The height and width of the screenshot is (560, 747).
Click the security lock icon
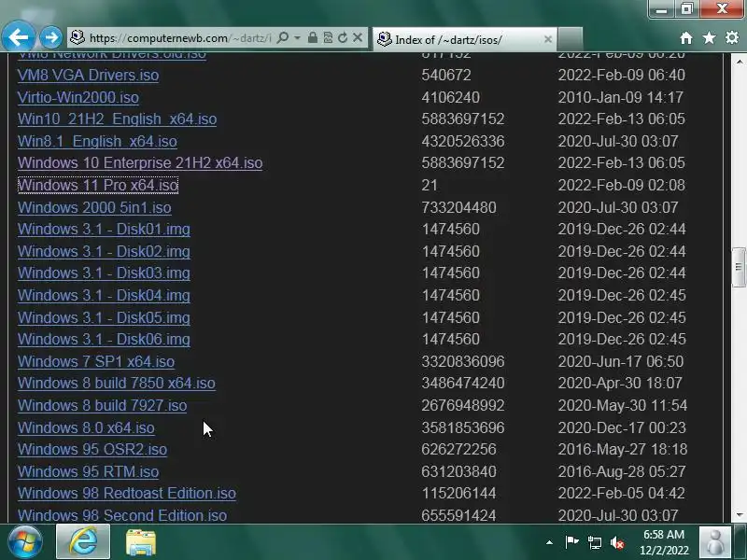tap(313, 37)
